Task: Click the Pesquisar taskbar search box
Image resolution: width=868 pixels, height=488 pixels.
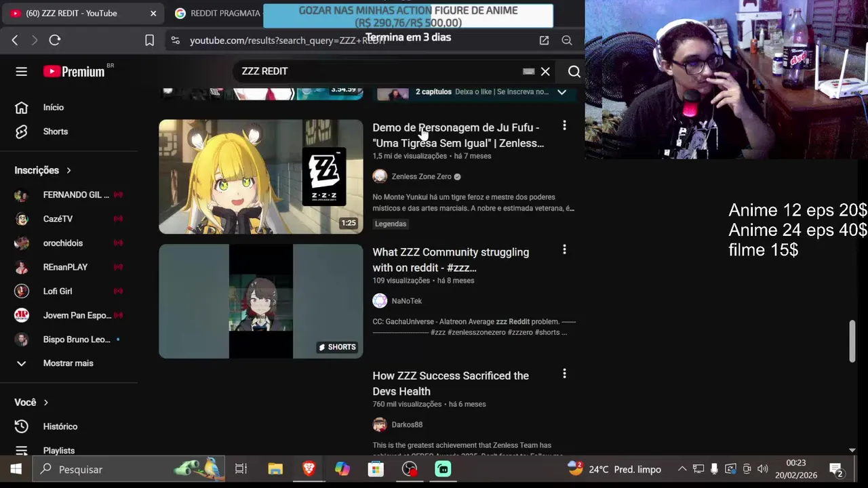Action: tap(129, 469)
